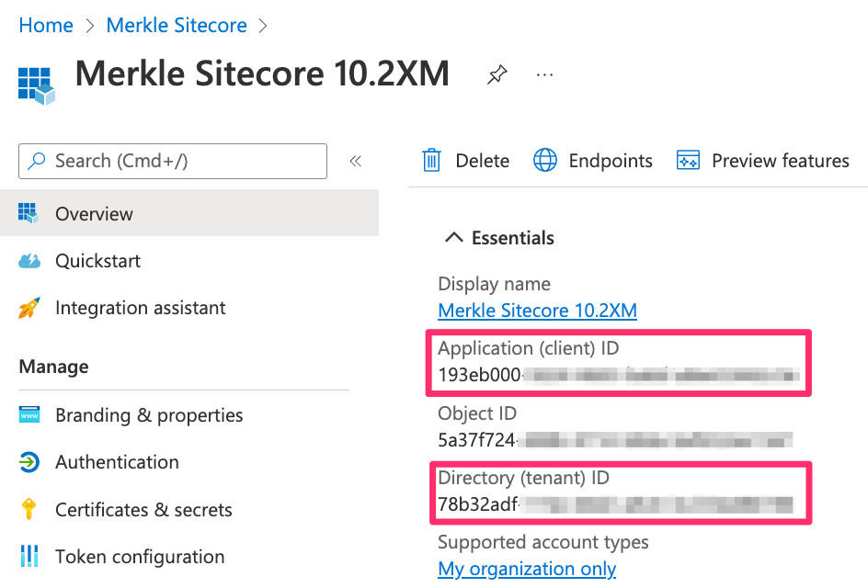Image resolution: width=868 pixels, height=588 pixels.
Task: Click the Delete button label
Action: pyautogui.click(x=482, y=161)
